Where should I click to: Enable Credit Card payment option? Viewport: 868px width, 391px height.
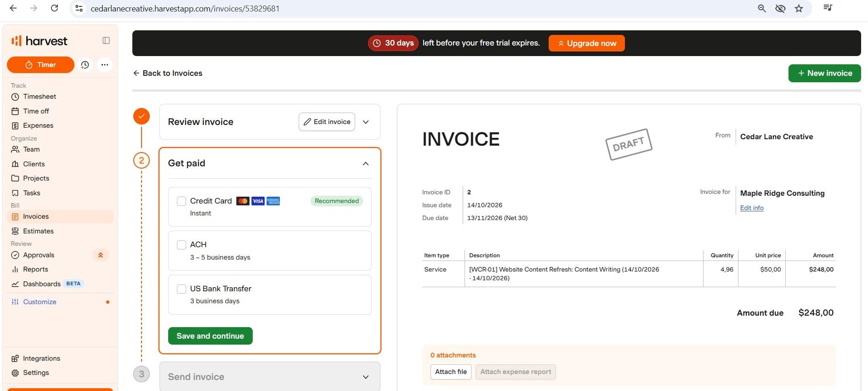click(x=182, y=201)
